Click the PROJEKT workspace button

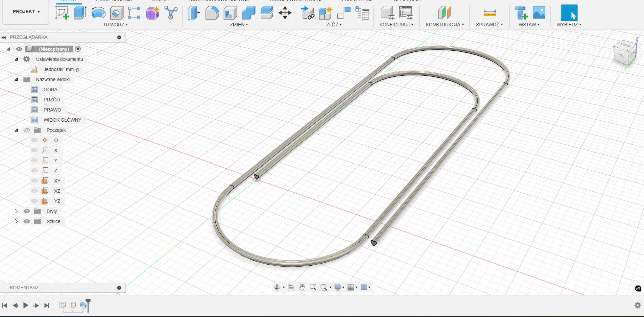26,11
